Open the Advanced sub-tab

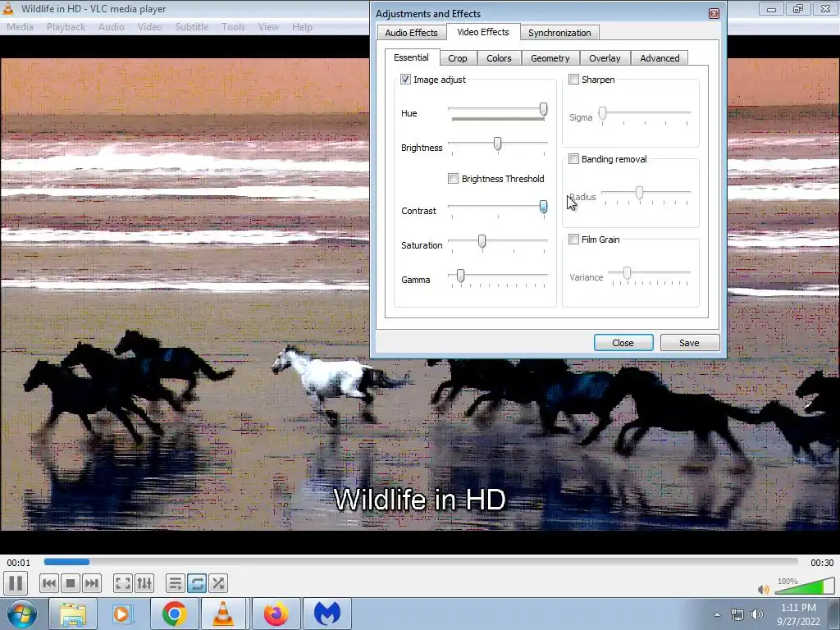[x=660, y=58]
